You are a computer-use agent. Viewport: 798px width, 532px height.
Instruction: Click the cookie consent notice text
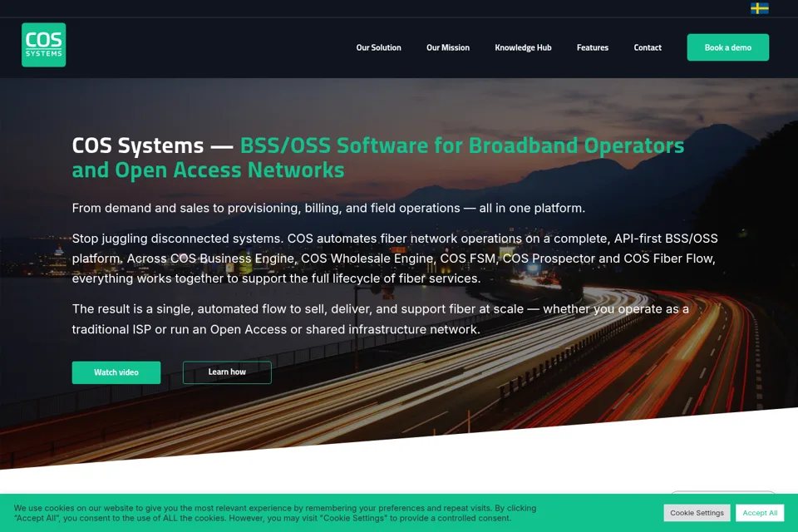click(x=275, y=513)
